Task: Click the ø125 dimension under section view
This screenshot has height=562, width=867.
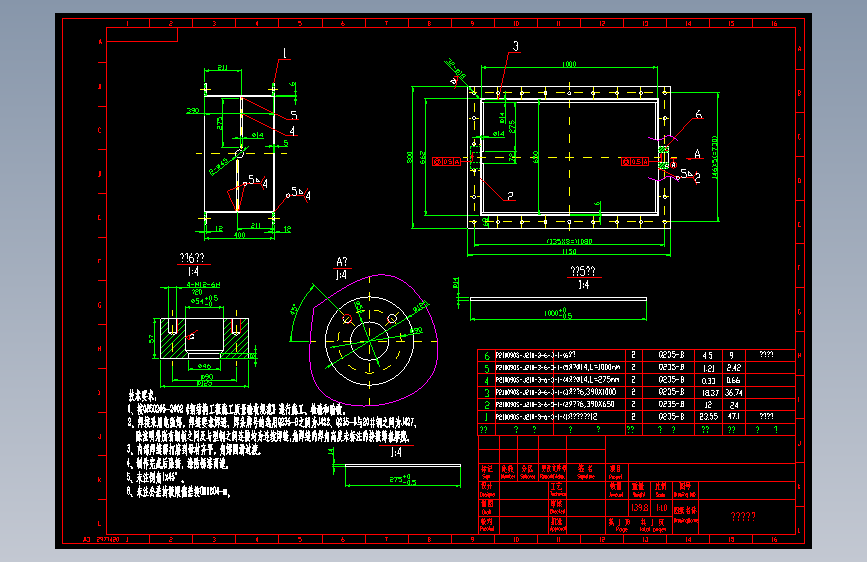Action: tap(205, 383)
